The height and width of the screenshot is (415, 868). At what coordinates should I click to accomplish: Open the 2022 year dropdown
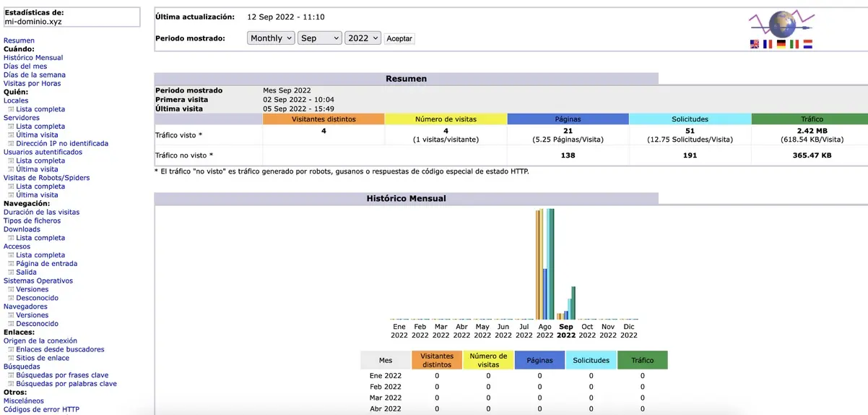(x=363, y=38)
